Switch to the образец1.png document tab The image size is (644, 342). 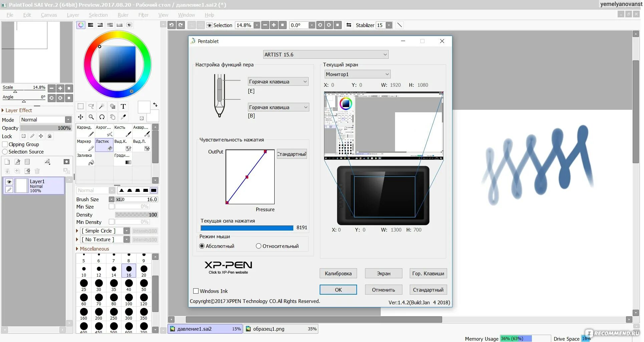281,329
